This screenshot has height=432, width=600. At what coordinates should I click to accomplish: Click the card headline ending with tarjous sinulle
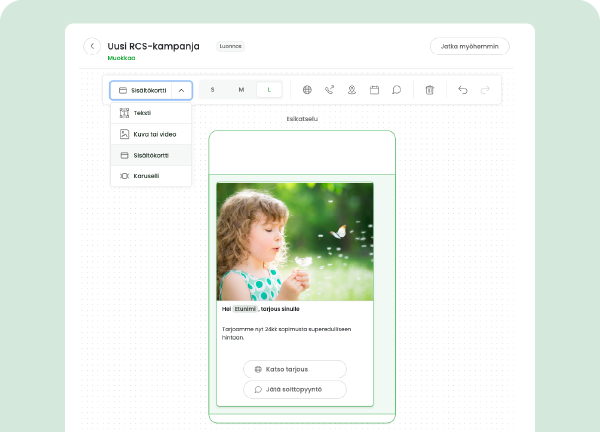tap(261, 309)
